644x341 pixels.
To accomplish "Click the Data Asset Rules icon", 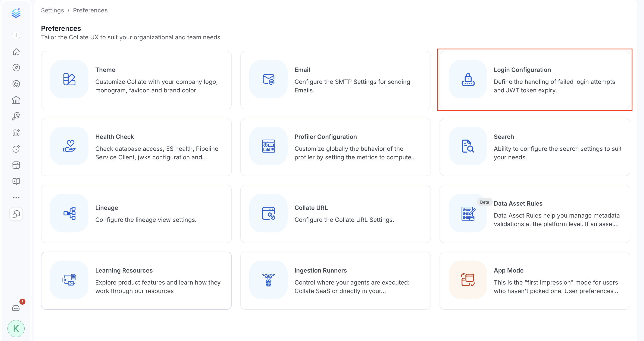I will point(468,213).
